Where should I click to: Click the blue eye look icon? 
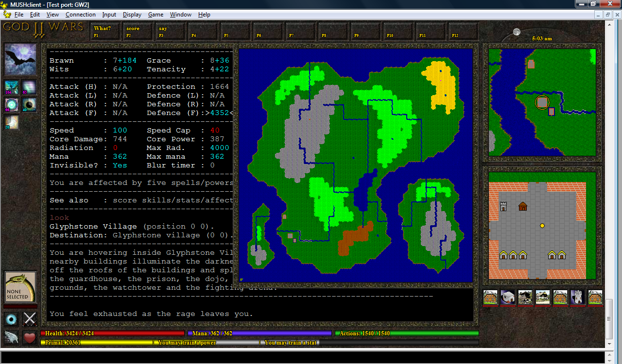click(12, 319)
